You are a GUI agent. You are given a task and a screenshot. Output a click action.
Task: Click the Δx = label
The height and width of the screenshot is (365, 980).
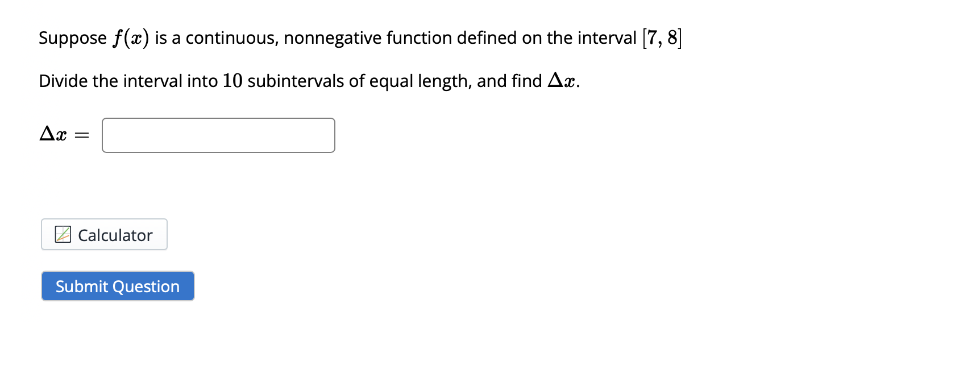pos(63,135)
